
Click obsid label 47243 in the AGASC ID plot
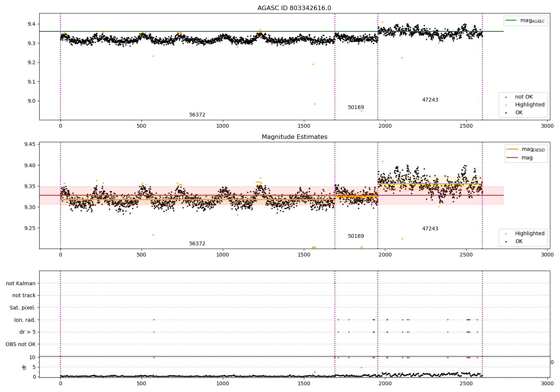[430, 100]
